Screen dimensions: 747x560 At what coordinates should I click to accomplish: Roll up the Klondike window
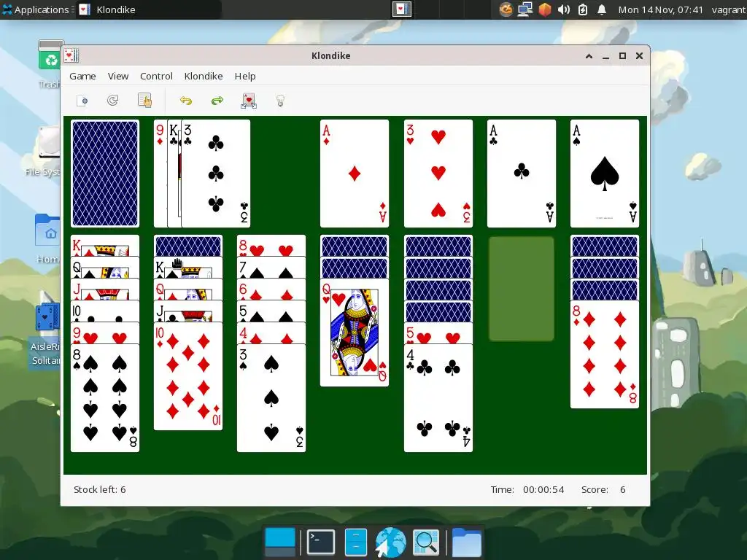click(x=589, y=55)
